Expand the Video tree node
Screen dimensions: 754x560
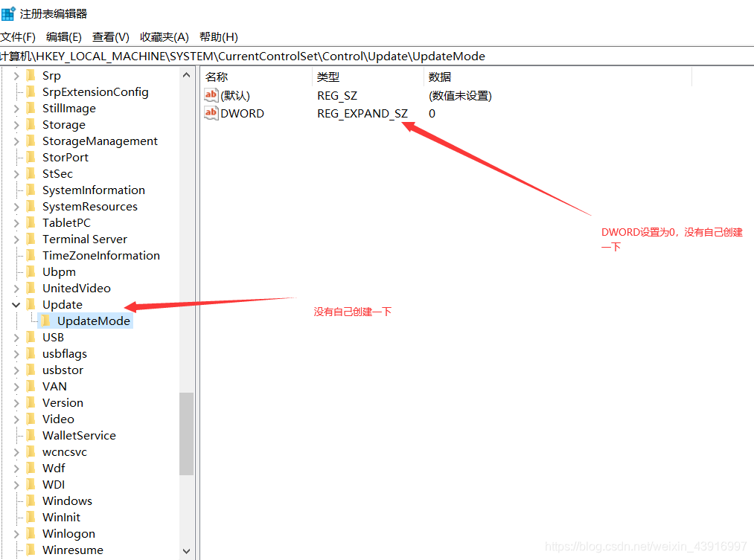tap(16, 419)
